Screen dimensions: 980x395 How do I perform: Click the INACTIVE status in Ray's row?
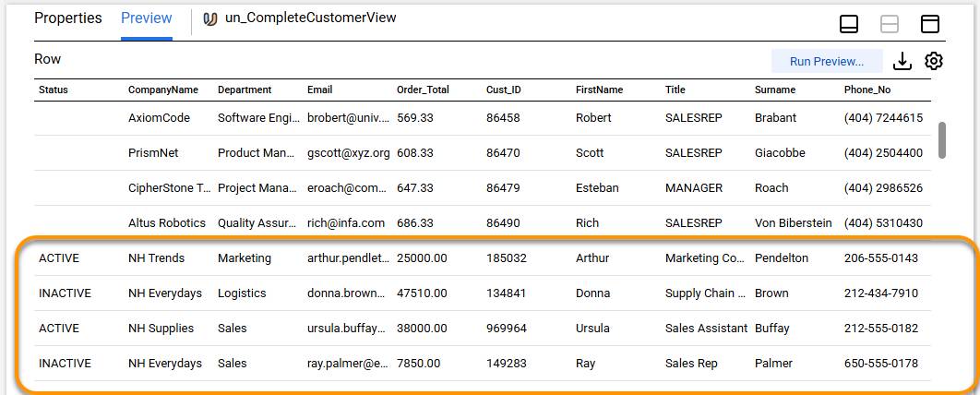point(65,363)
